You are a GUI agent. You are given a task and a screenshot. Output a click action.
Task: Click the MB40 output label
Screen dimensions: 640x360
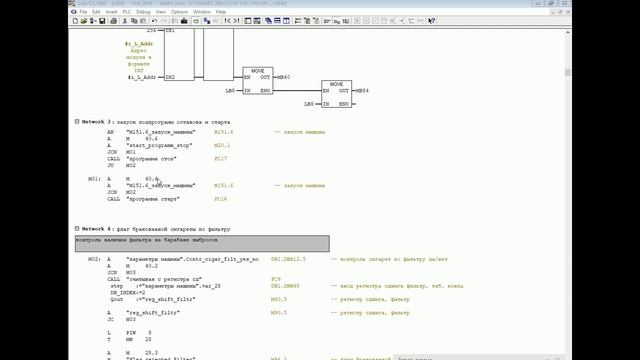pyautogui.click(x=283, y=77)
